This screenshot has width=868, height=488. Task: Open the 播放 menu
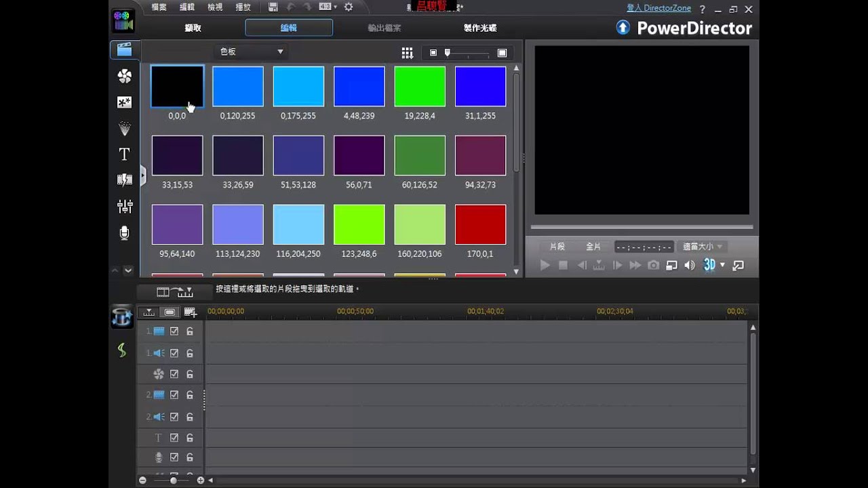coord(243,7)
